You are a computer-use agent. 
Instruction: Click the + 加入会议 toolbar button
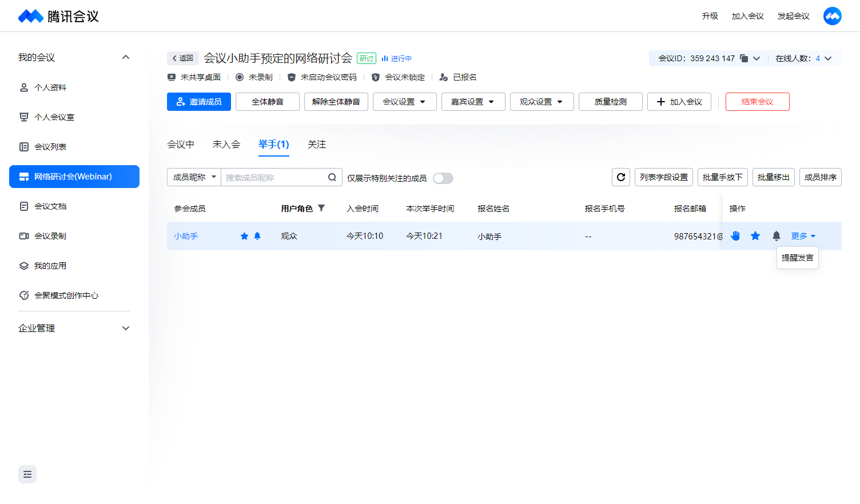pos(679,102)
